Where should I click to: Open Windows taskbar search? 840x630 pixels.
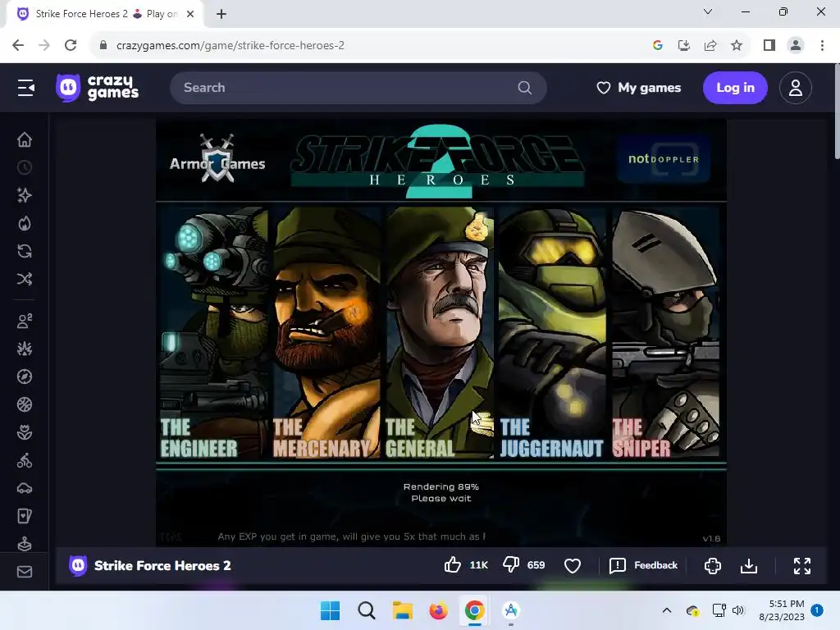click(x=367, y=610)
